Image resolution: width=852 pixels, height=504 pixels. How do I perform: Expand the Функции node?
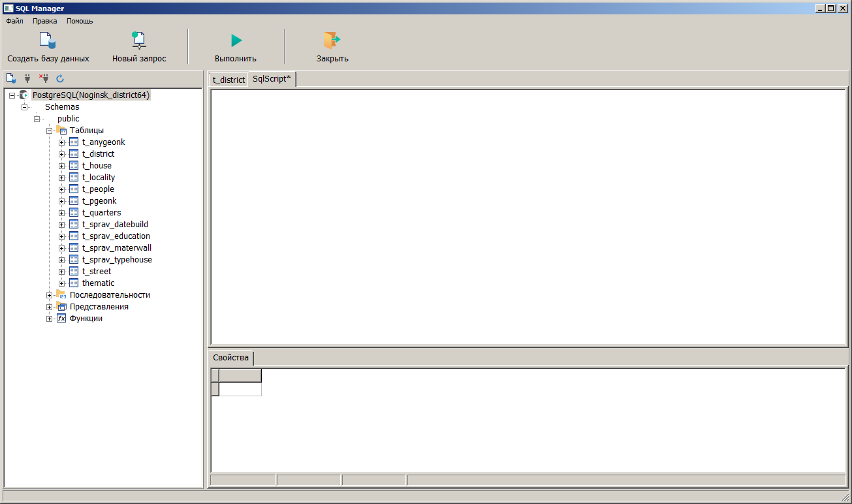50,319
